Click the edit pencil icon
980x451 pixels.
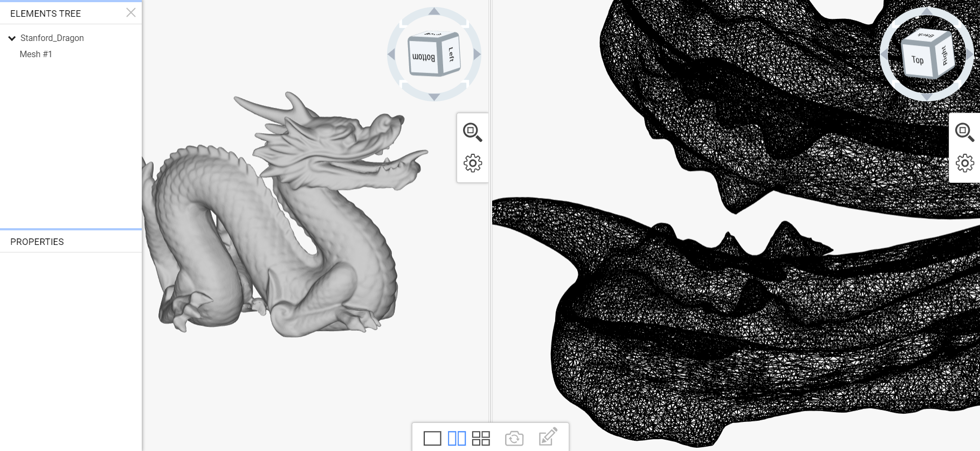[x=548, y=437]
